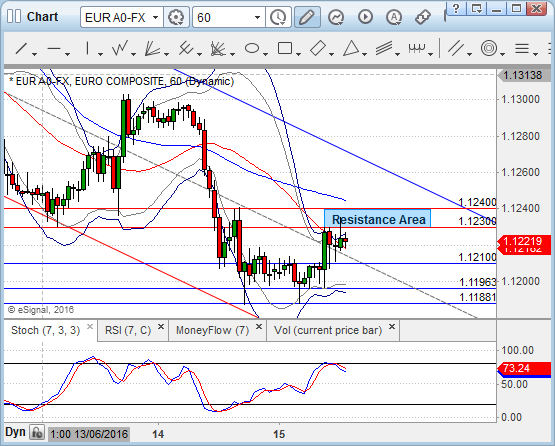This screenshot has height=446, width=555.
Task: Click the 14 date axis label
Action: (158, 434)
